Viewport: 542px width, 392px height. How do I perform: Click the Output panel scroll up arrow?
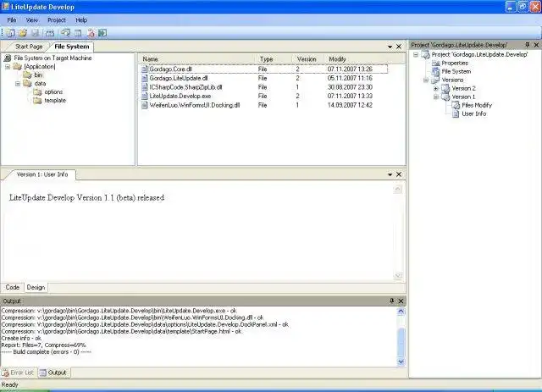(401, 311)
